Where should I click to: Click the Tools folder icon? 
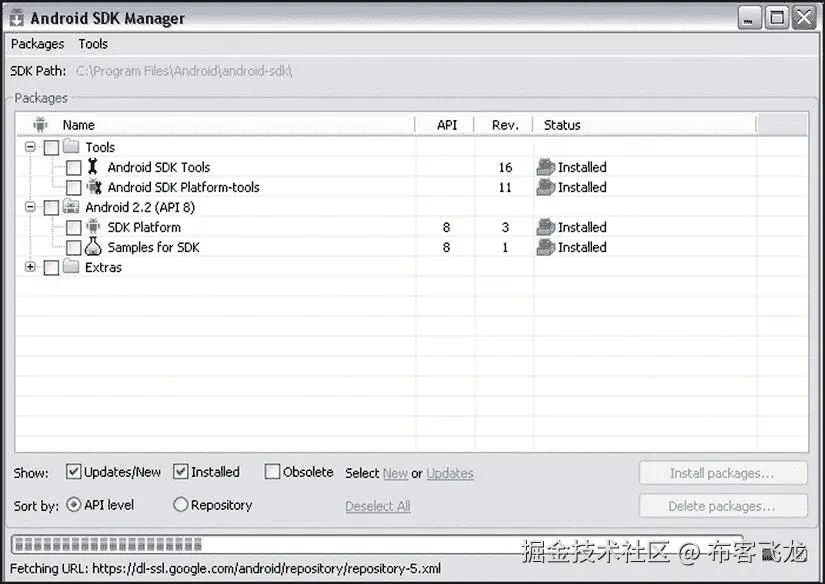71,146
